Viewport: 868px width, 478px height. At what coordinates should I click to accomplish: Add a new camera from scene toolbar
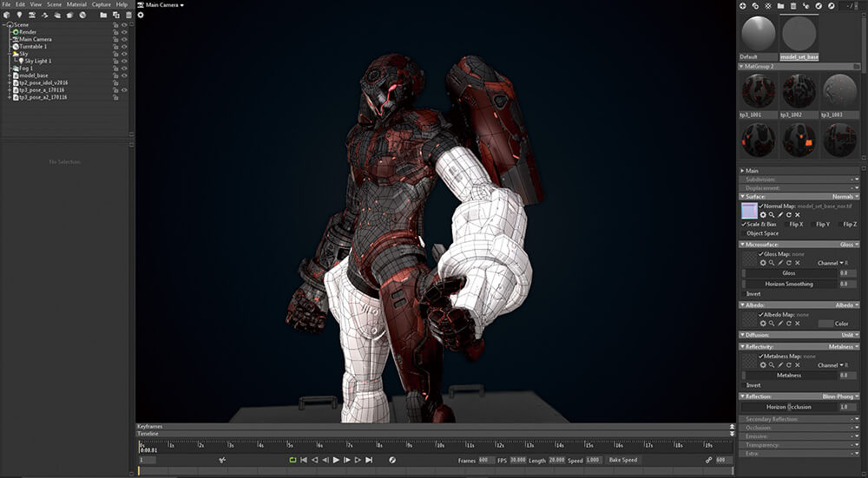point(32,15)
